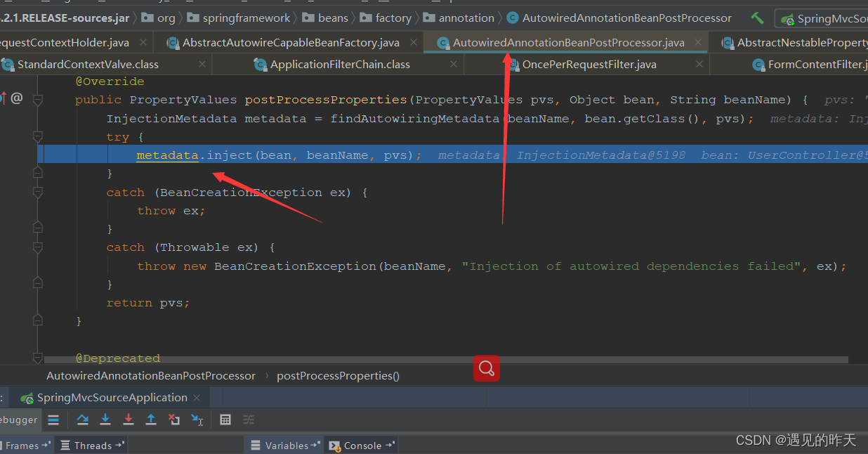Click Show Execution Point icon

coord(53,420)
